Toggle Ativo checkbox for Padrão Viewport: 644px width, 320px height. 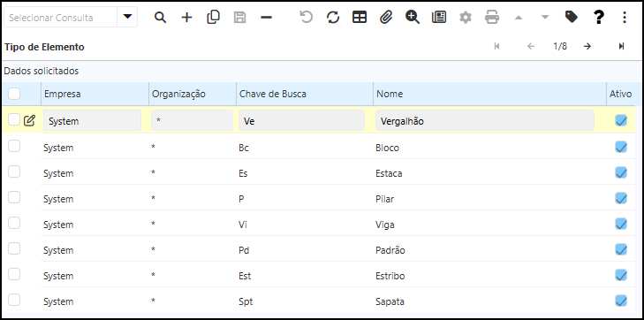pyautogui.click(x=621, y=249)
